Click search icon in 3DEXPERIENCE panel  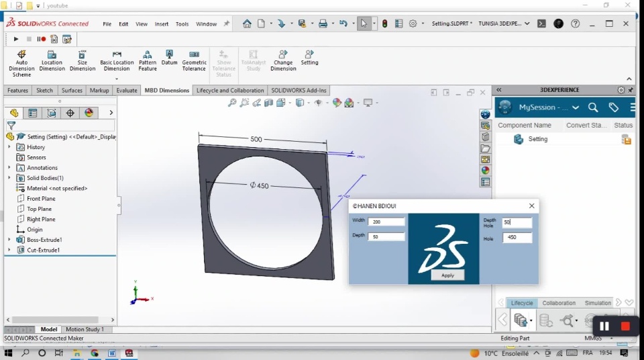tap(593, 107)
